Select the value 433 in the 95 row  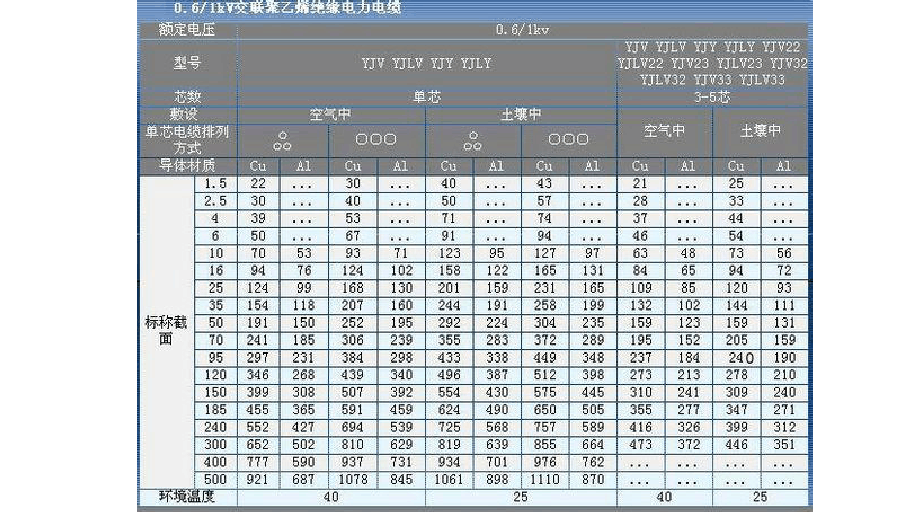449,358
